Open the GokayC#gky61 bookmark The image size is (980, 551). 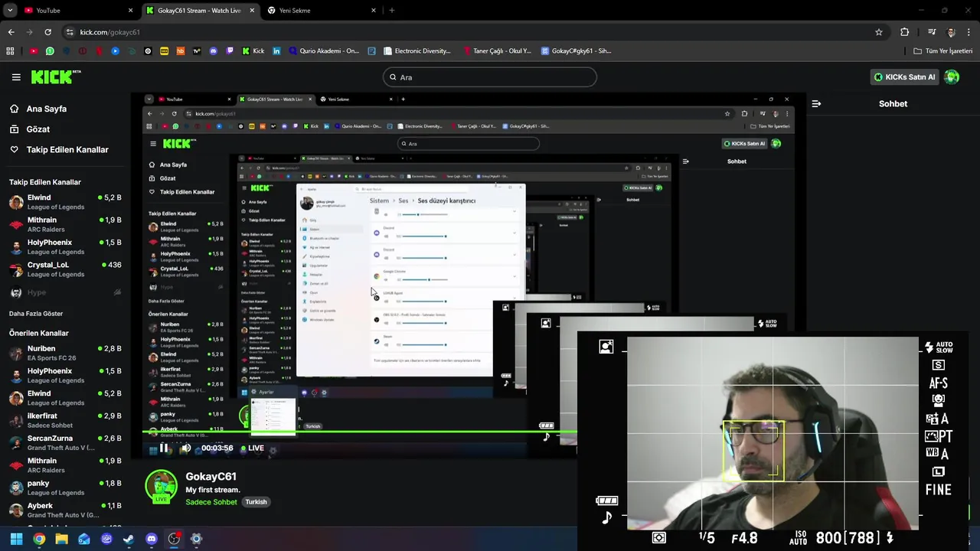pyautogui.click(x=577, y=51)
